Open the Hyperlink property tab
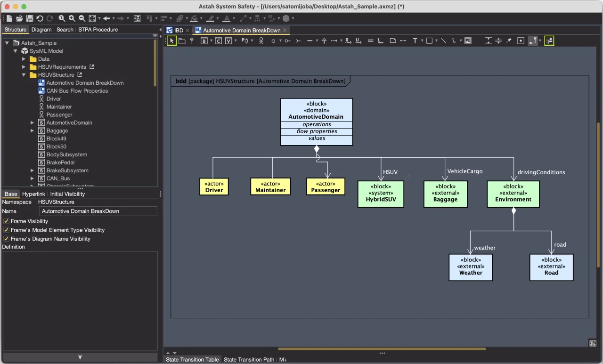Image resolution: width=603 pixels, height=364 pixels. (x=33, y=194)
